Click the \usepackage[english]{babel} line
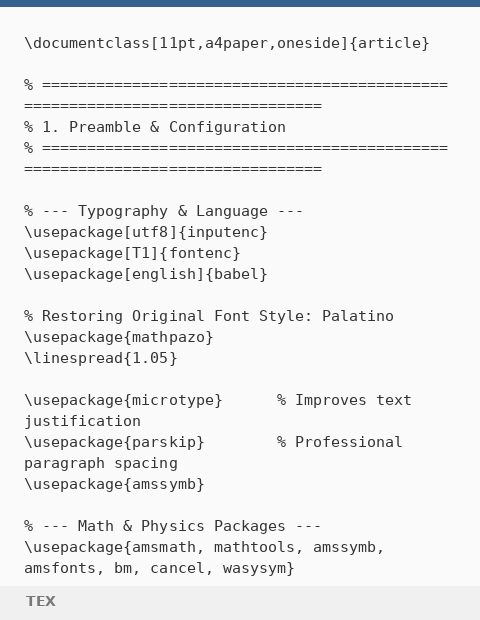This screenshot has width=480, height=620. click(146, 274)
